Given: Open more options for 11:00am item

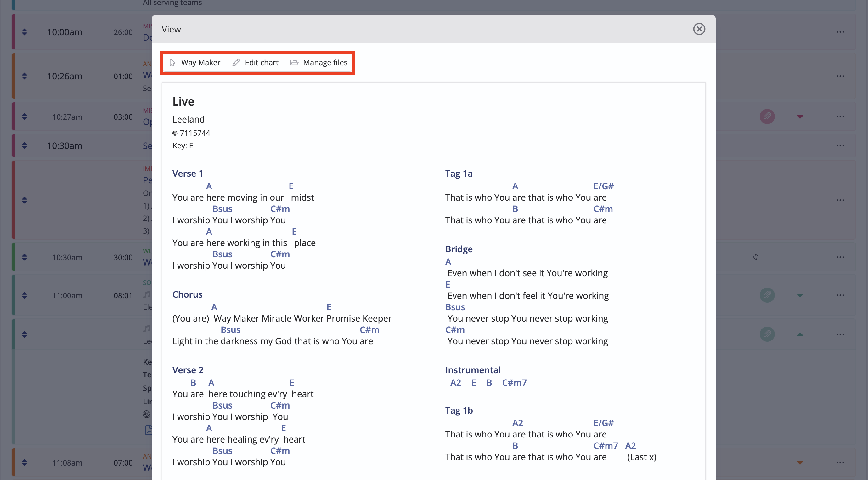Looking at the screenshot, I should coord(840,295).
